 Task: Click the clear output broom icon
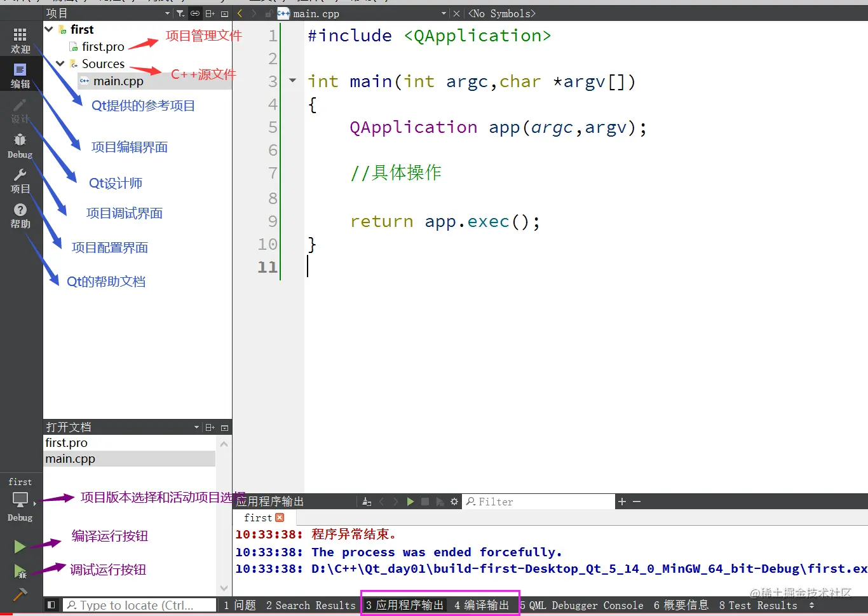pyautogui.click(x=367, y=502)
